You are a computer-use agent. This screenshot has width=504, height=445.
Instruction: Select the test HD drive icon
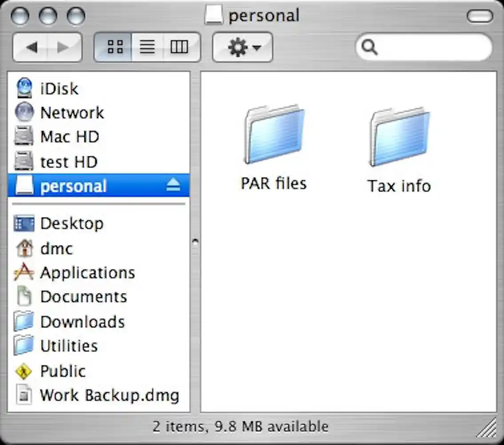pyautogui.click(x=24, y=161)
